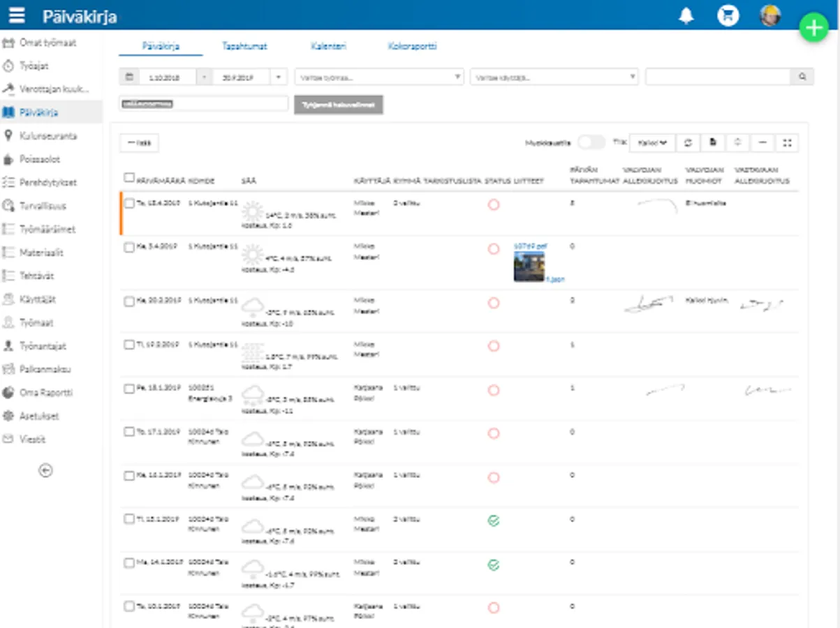Screen dimensions: 840x628
Task: Open the Valitse työmaa dropdown
Action: click(379, 77)
